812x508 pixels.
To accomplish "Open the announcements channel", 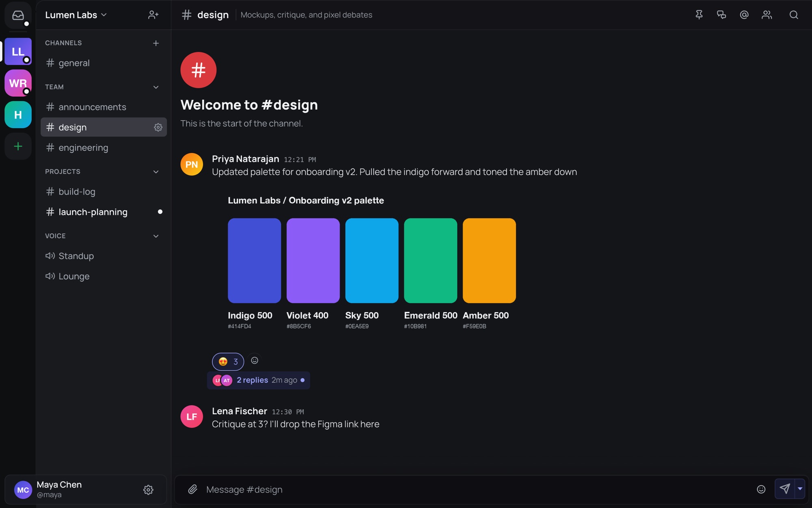I will click(104, 107).
